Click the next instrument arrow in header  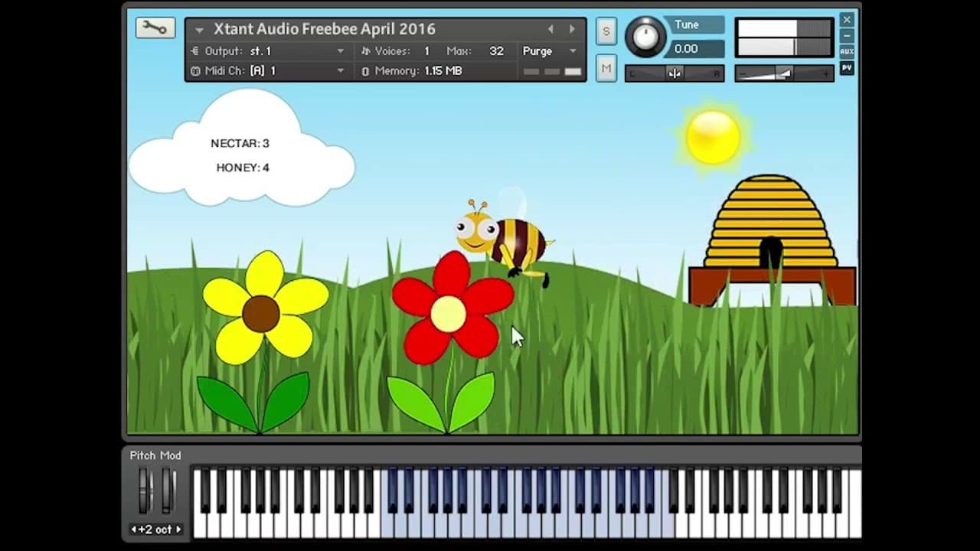pyautogui.click(x=571, y=28)
